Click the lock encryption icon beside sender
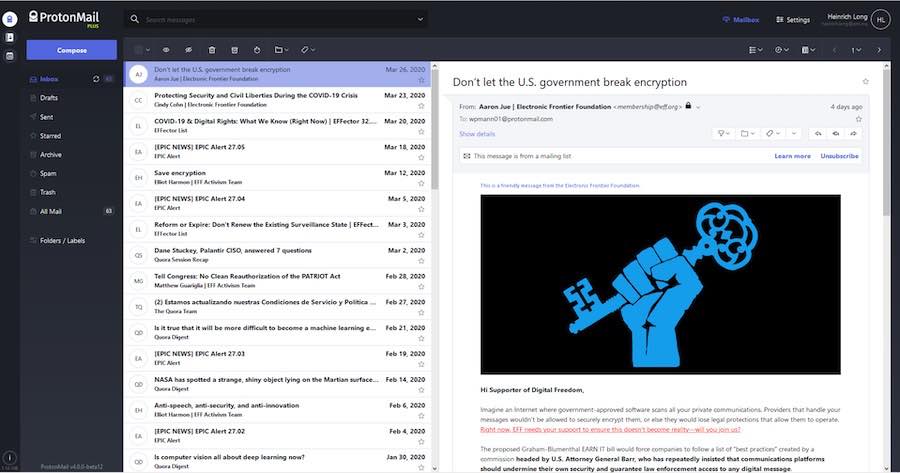This screenshot has height=473, width=900. [x=688, y=106]
